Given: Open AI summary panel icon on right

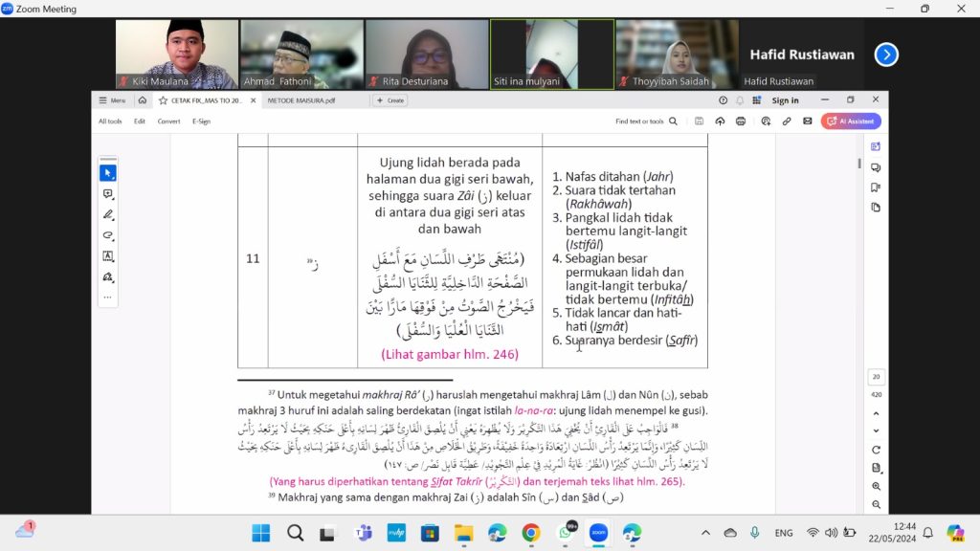Looking at the screenshot, I should pyautogui.click(x=876, y=146).
